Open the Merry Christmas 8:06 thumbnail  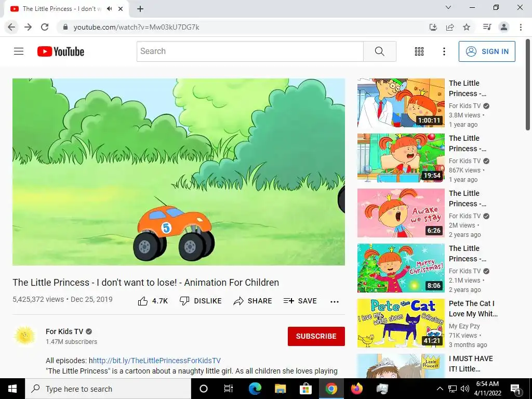coord(401,268)
